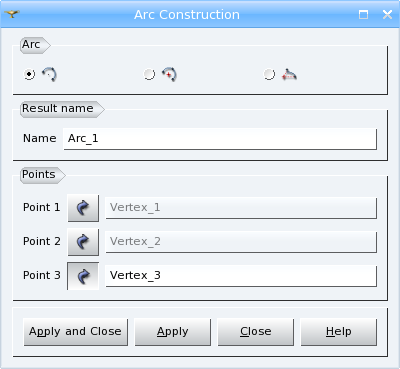Click into the Name field containing Arc_1
The height and width of the screenshot is (369, 400).
point(220,139)
